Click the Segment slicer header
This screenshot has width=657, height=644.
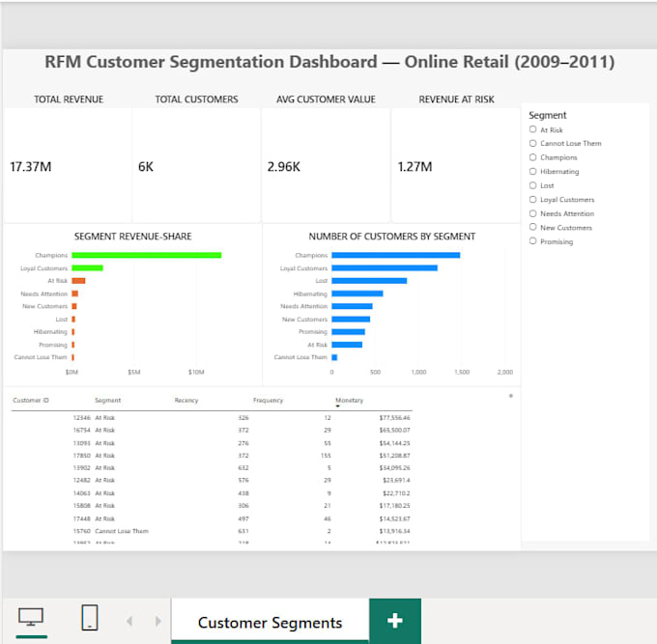547,115
